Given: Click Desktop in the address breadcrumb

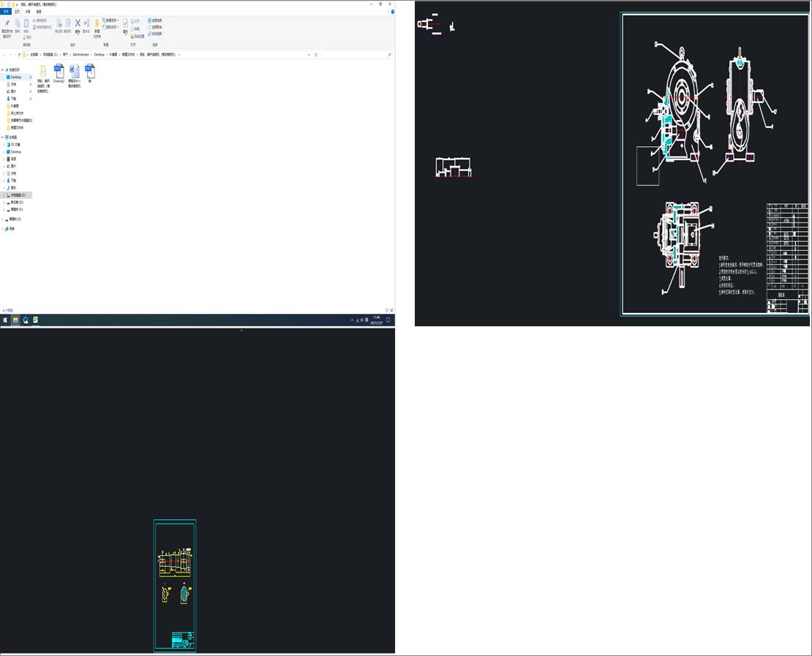Looking at the screenshot, I should 99,54.
